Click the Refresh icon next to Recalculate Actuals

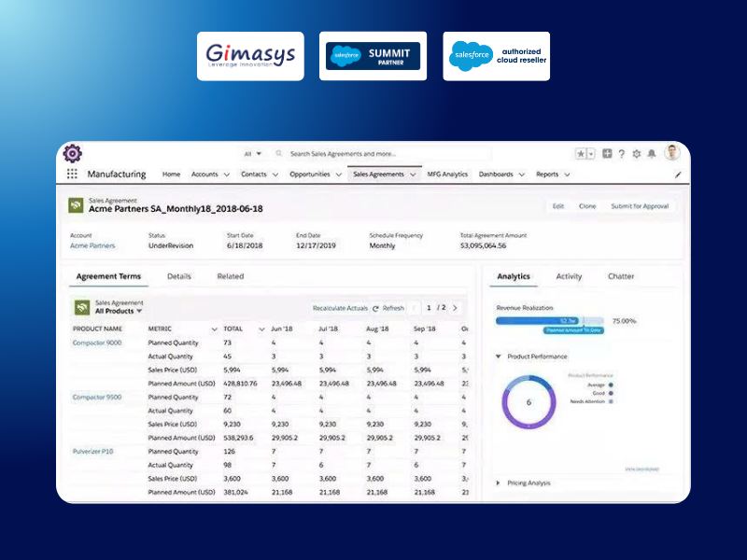pyautogui.click(x=375, y=308)
